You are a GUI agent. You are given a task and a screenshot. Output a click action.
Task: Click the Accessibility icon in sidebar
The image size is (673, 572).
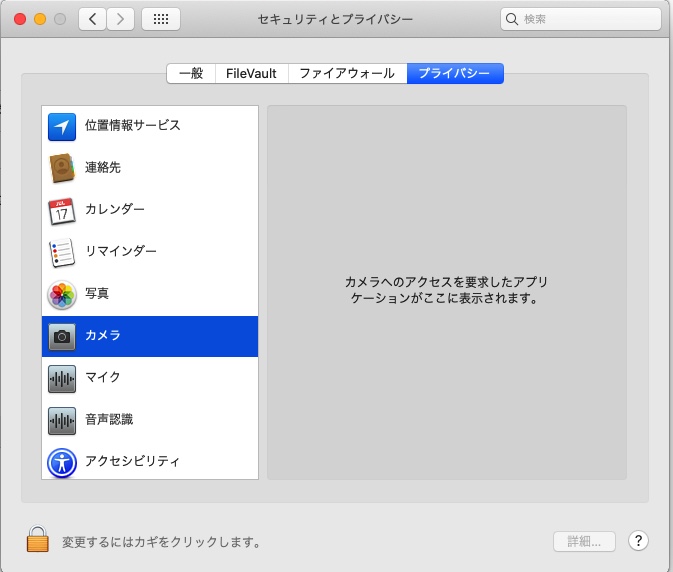pyautogui.click(x=62, y=462)
